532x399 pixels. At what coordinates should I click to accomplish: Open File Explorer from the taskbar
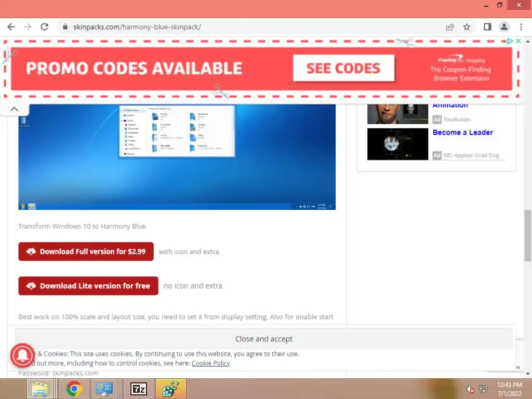click(x=40, y=389)
